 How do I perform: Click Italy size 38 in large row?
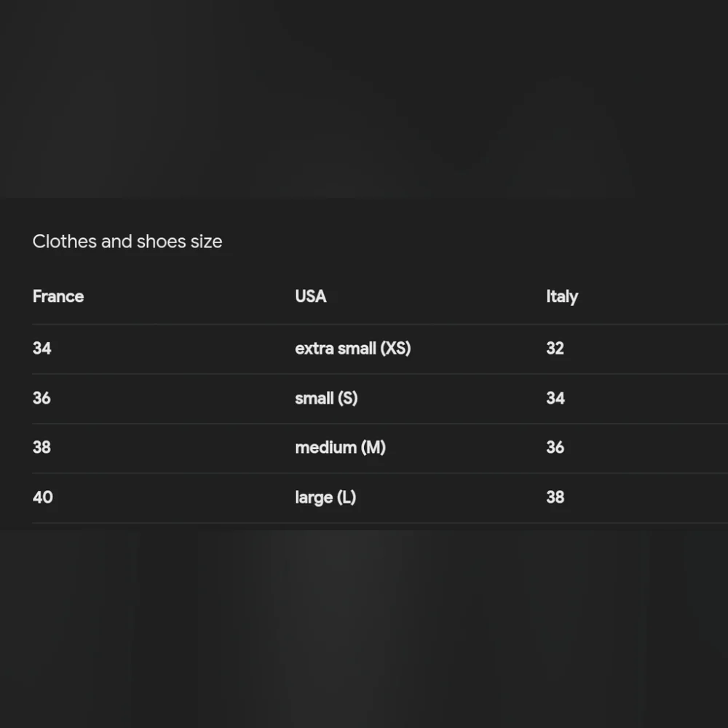pyautogui.click(x=555, y=497)
